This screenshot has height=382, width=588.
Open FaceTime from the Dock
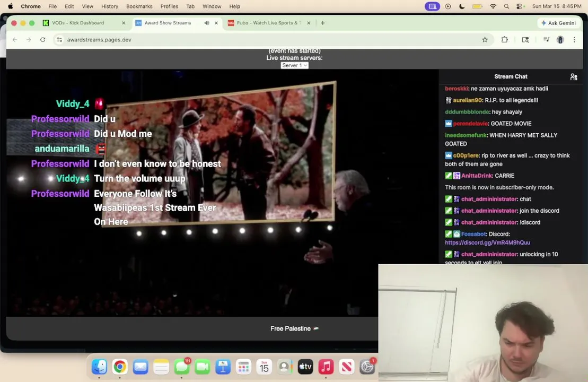coord(203,367)
